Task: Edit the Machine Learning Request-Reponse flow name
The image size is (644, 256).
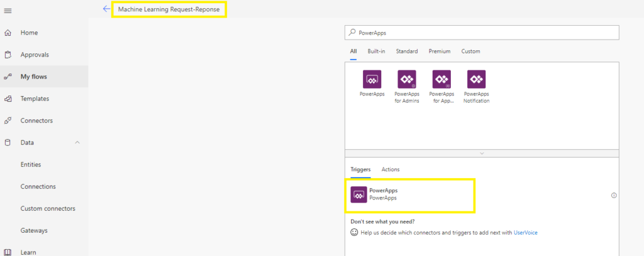Action: click(x=169, y=9)
